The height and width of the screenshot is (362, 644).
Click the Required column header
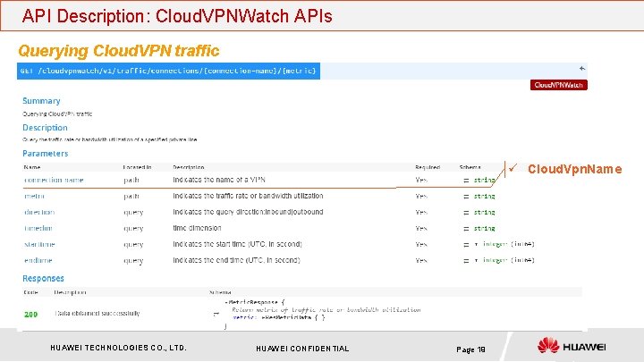(428, 167)
